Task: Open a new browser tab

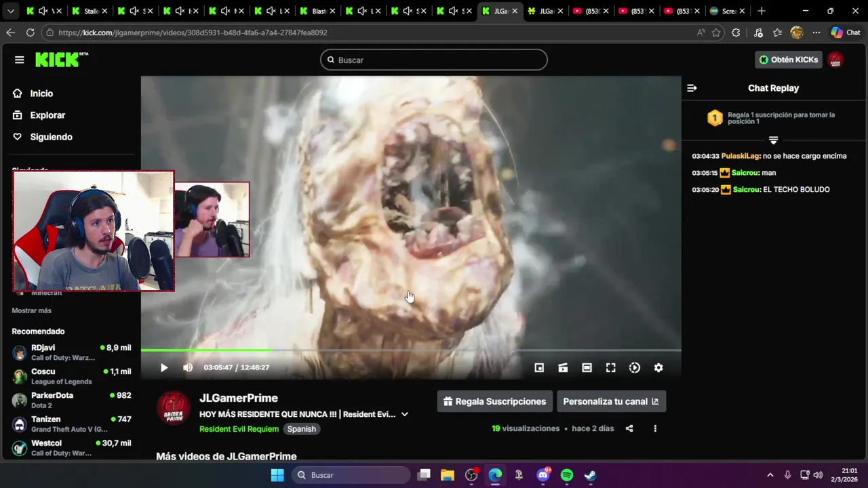Action: (x=762, y=11)
